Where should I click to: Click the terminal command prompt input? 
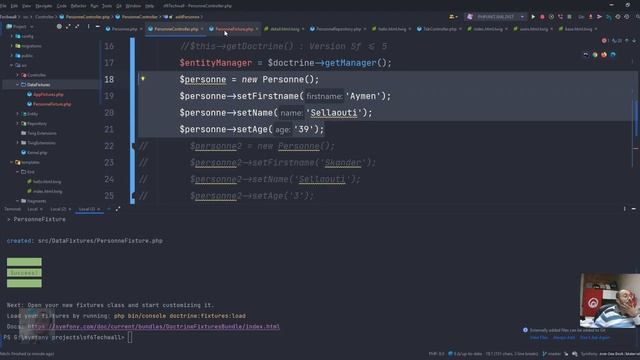pyautogui.click(x=130, y=338)
